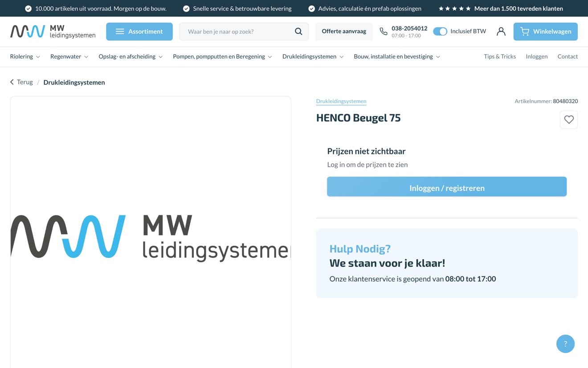The width and height of the screenshot is (588, 368).
Task: Open the Winkelwagen shopping cart
Action: coord(545,32)
